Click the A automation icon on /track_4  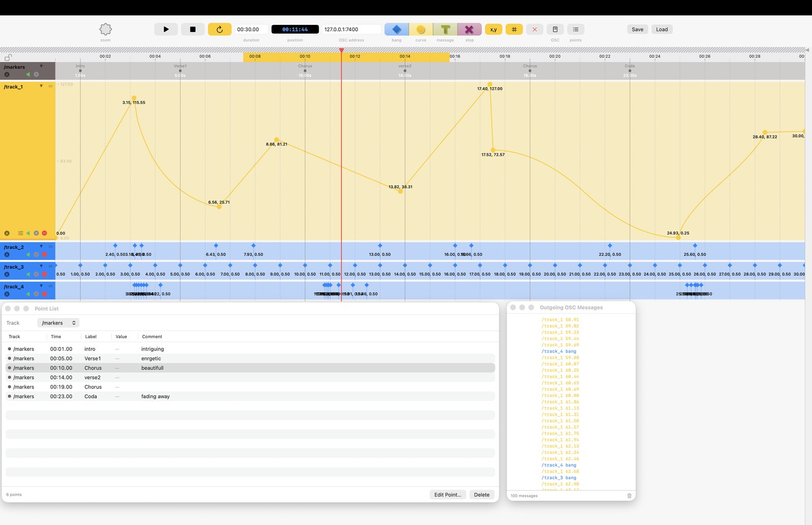coord(7,294)
